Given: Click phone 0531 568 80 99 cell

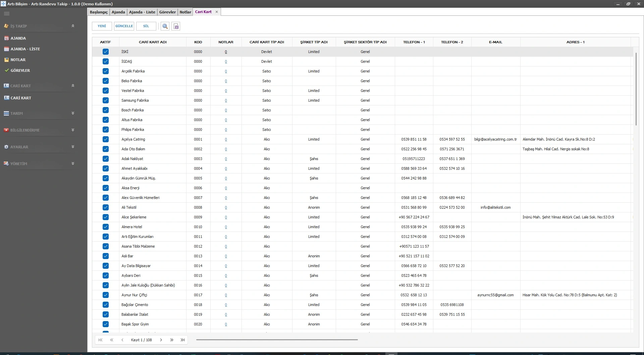Looking at the screenshot, I should (414, 207).
